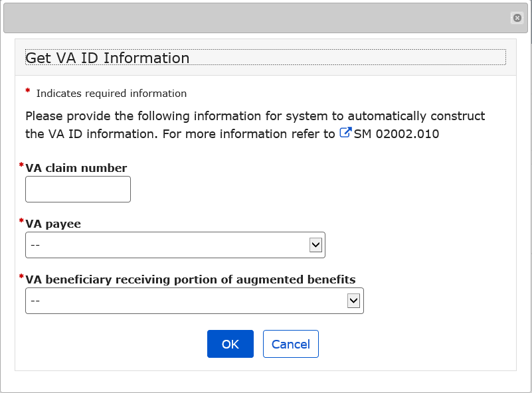Click the external link icon before SM 02002.010

click(345, 133)
